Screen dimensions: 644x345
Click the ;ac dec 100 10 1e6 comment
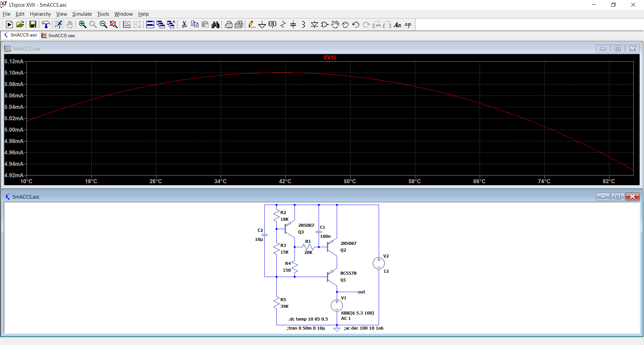click(364, 328)
